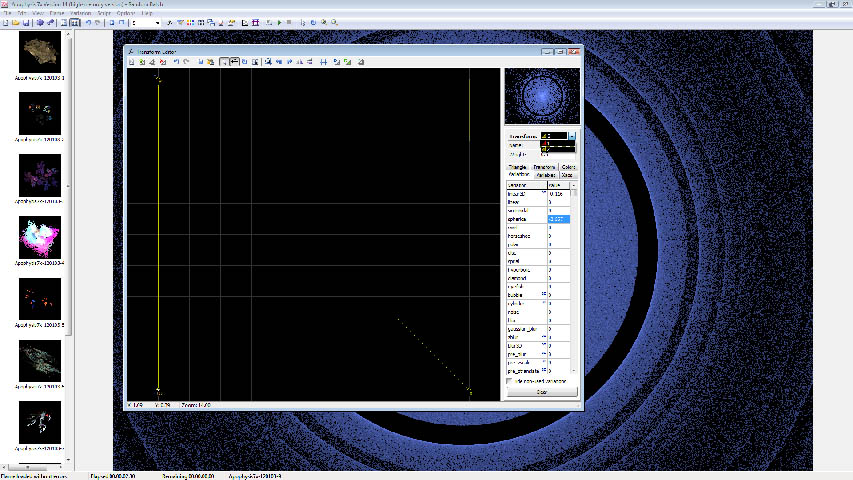
Task: Switch to the Triangle tab
Action: [517, 167]
